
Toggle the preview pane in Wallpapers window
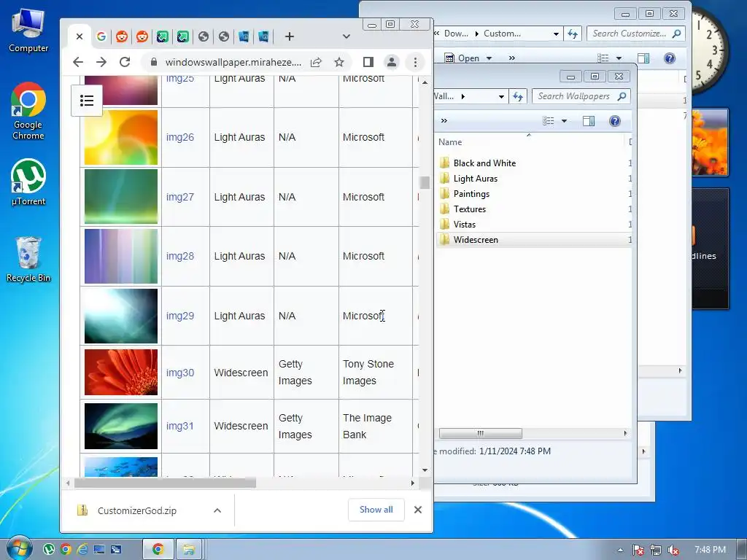coord(589,121)
